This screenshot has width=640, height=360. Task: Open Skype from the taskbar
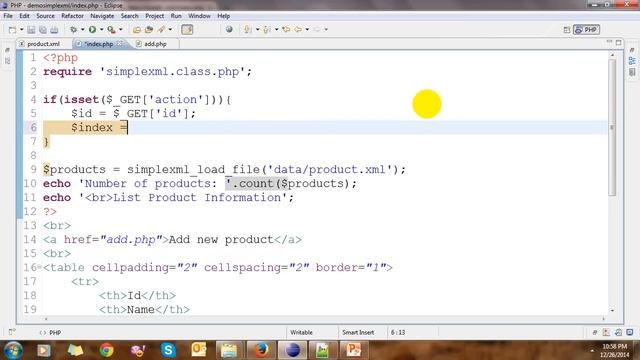(x=168, y=350)
